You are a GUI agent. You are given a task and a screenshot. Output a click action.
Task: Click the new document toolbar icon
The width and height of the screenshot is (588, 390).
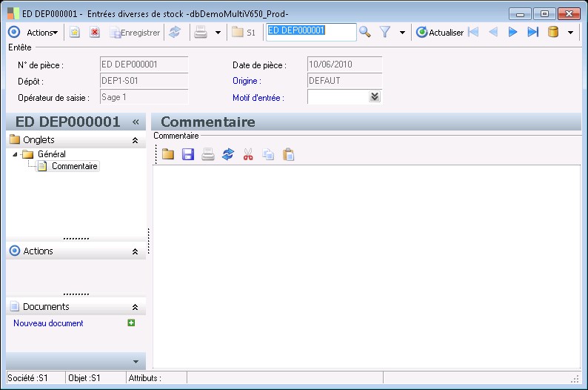75,33
